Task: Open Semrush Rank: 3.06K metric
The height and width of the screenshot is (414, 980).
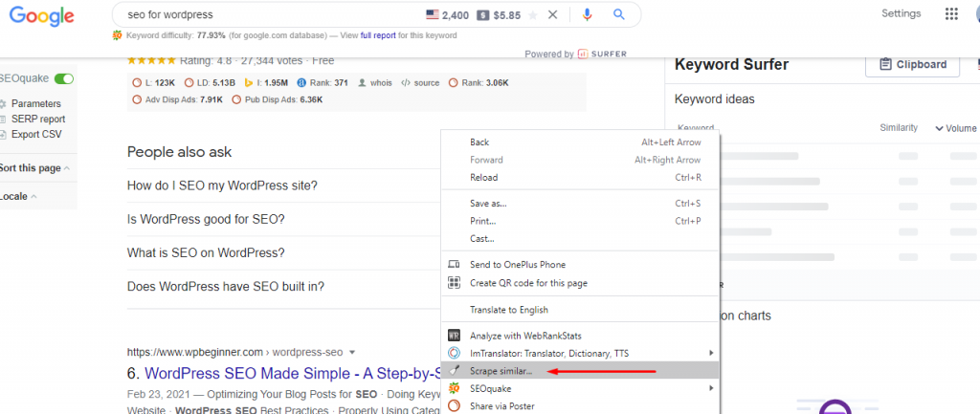Action: [479, 82]
